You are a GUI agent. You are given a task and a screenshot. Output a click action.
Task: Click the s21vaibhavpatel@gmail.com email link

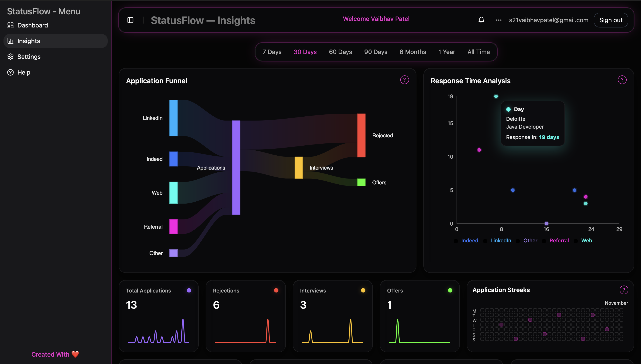(549, 20)
